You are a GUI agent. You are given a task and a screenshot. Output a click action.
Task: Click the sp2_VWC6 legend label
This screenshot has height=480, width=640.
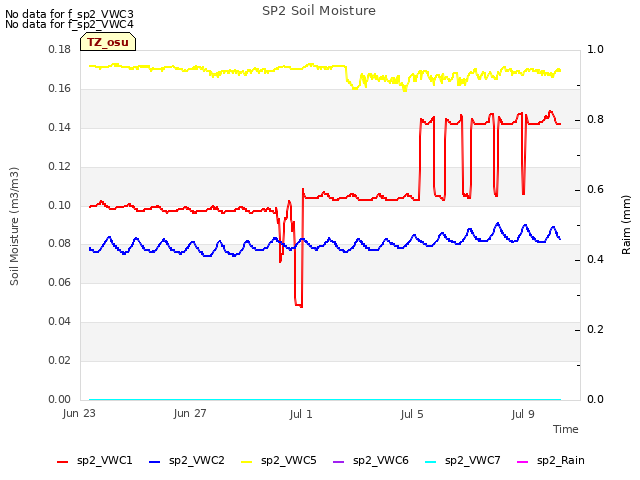coord(381,461)
